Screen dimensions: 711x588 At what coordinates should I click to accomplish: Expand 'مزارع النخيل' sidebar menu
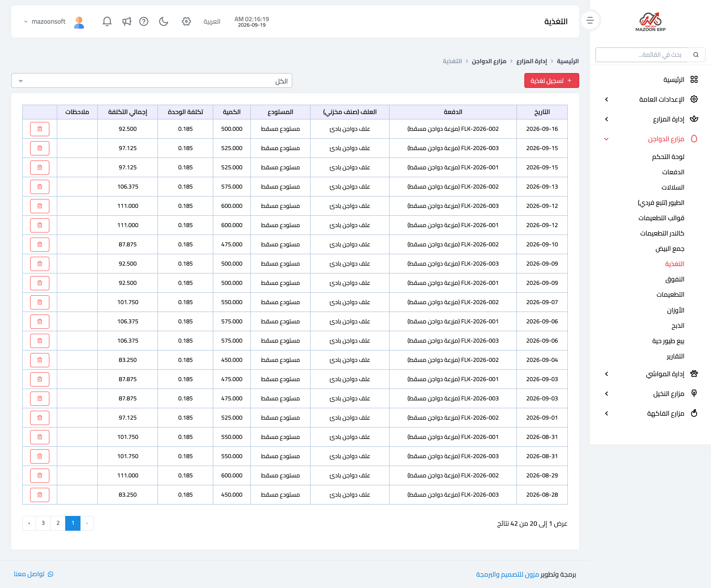(x=651, y=394)
